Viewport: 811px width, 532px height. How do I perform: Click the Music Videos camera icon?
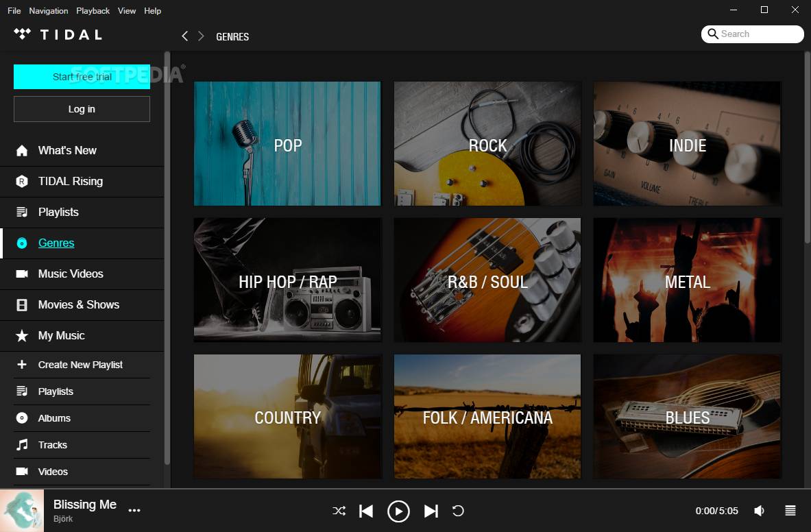tap(22, 274)
